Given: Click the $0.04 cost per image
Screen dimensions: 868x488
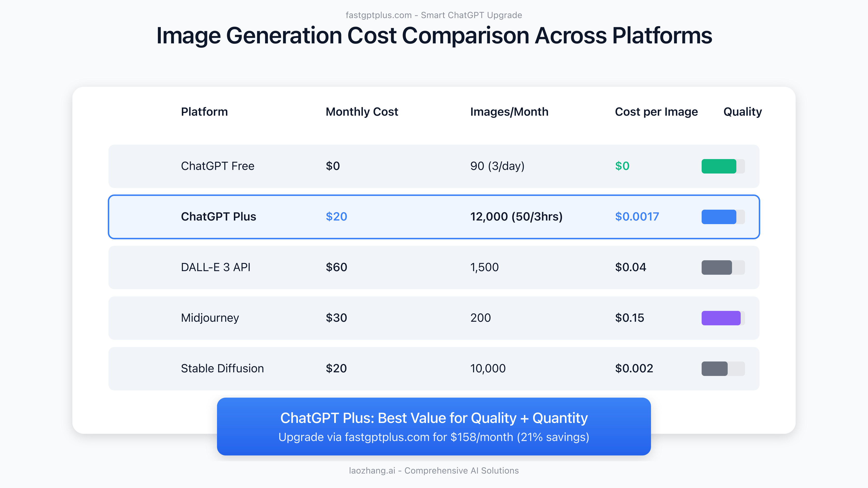Looking at the screenshot, I should pos(631,267).
